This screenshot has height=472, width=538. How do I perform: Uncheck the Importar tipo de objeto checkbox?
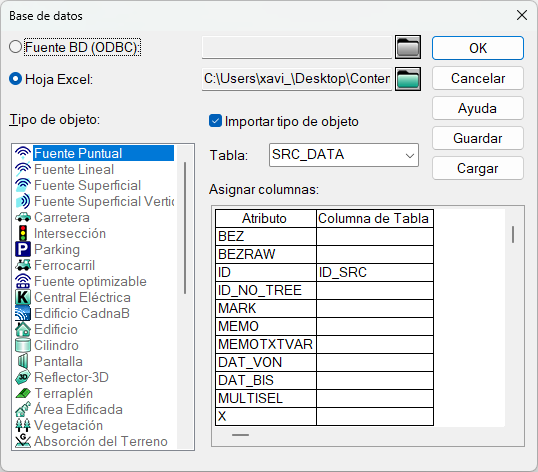tap(215, 121)
